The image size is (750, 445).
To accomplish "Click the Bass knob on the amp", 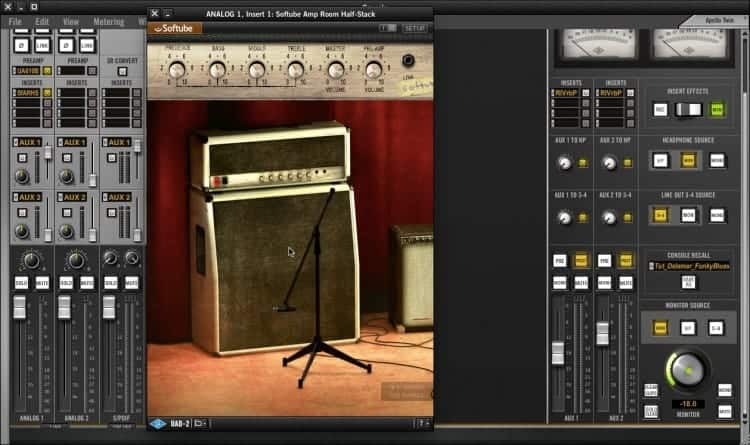I will [217, 70].
